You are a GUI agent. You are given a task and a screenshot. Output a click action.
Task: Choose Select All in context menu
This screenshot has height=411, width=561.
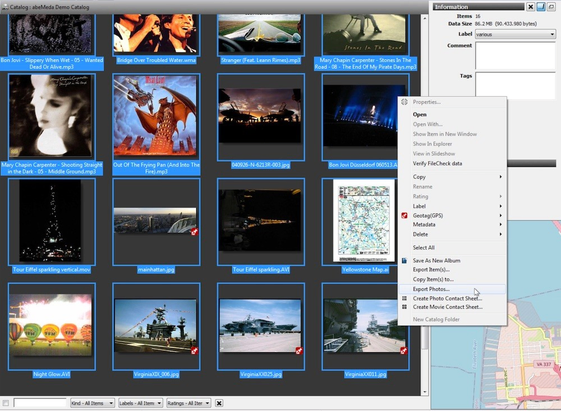click(x=452, y=248)
